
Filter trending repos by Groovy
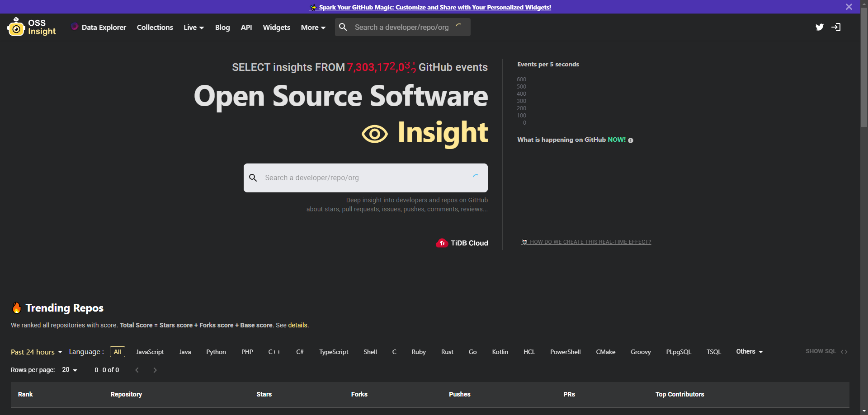(641, 352)
